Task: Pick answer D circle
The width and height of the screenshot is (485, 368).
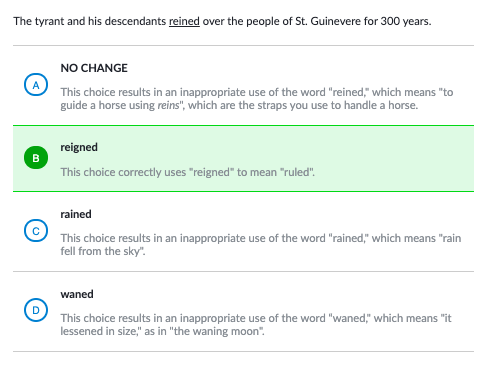Action: [36, 310]
